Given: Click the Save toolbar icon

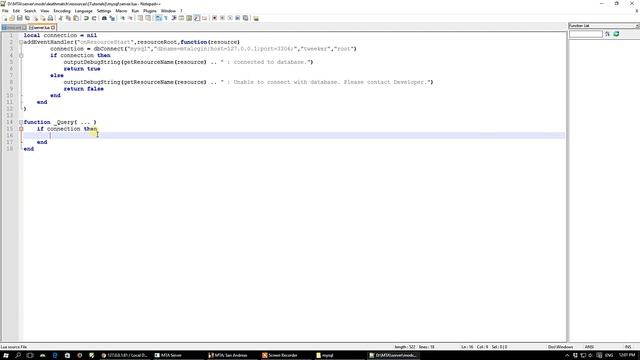Looking at the screenshot, I should [20, 18].
